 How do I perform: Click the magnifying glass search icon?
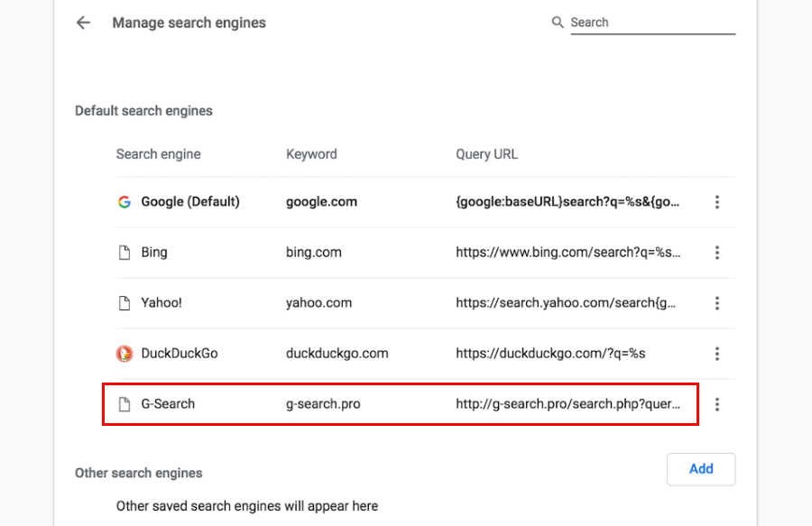pos(558,23)
